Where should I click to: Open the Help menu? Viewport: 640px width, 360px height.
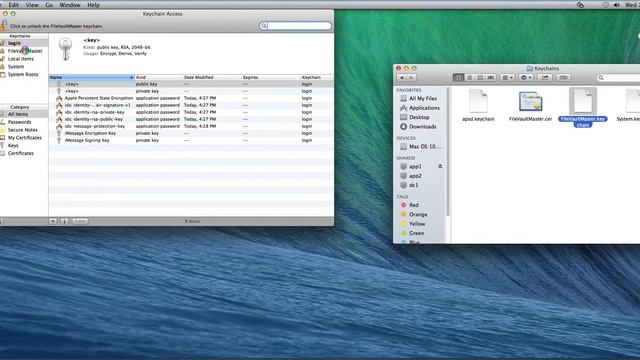93,5
